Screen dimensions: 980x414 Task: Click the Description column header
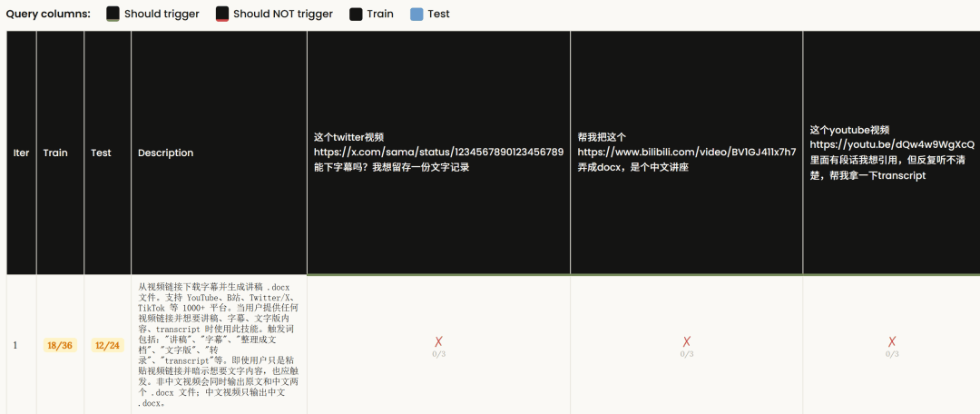pos(165,153)
